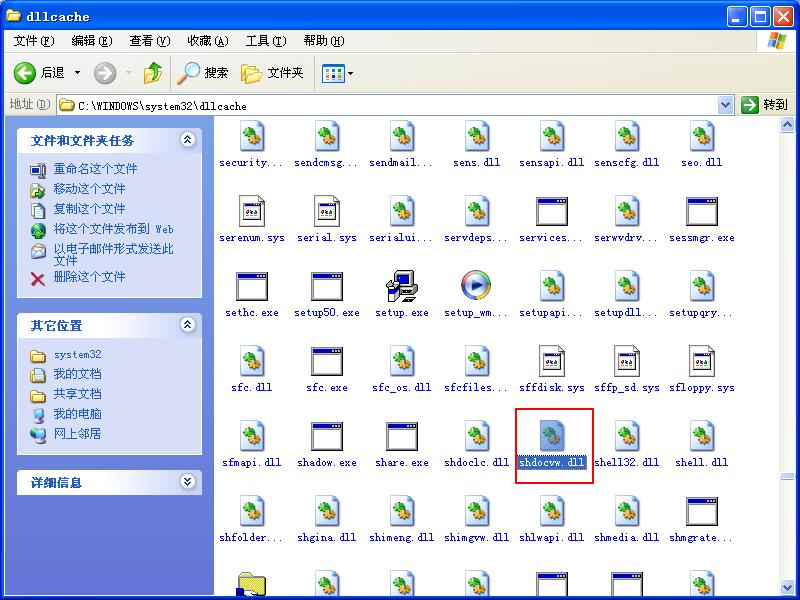Select the sfloppy.sys file icon
This screenshot has width=800, height=600.
coord(702,361)
